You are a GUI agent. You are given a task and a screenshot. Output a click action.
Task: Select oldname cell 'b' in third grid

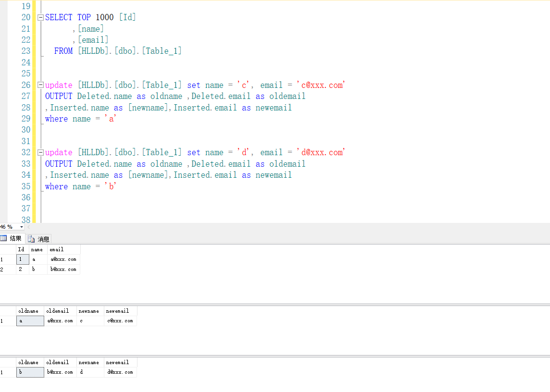(x=30, y=372)
